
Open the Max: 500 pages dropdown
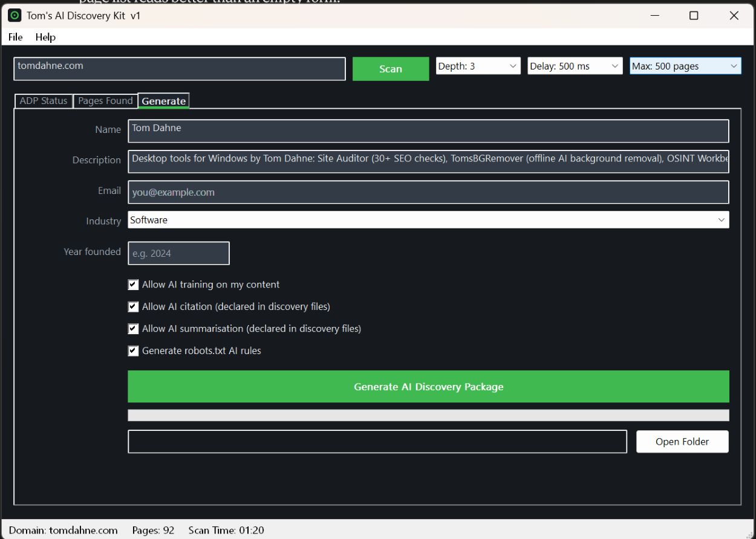(685, 66)
